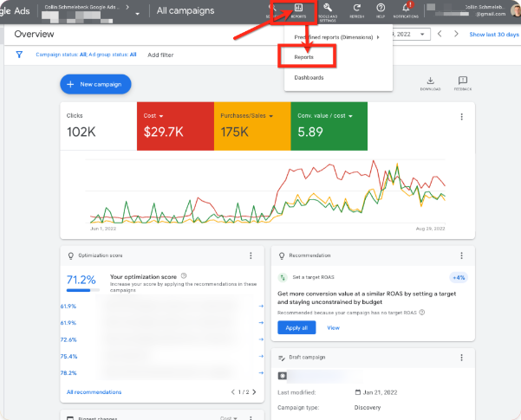Expand the Cost metric dropdown
The height and width of the screenshot is (420, 521).
click(x=161, y=116)
